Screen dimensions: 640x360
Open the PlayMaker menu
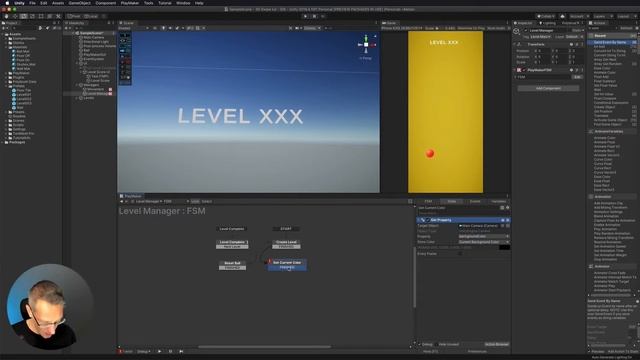(130, 3)
